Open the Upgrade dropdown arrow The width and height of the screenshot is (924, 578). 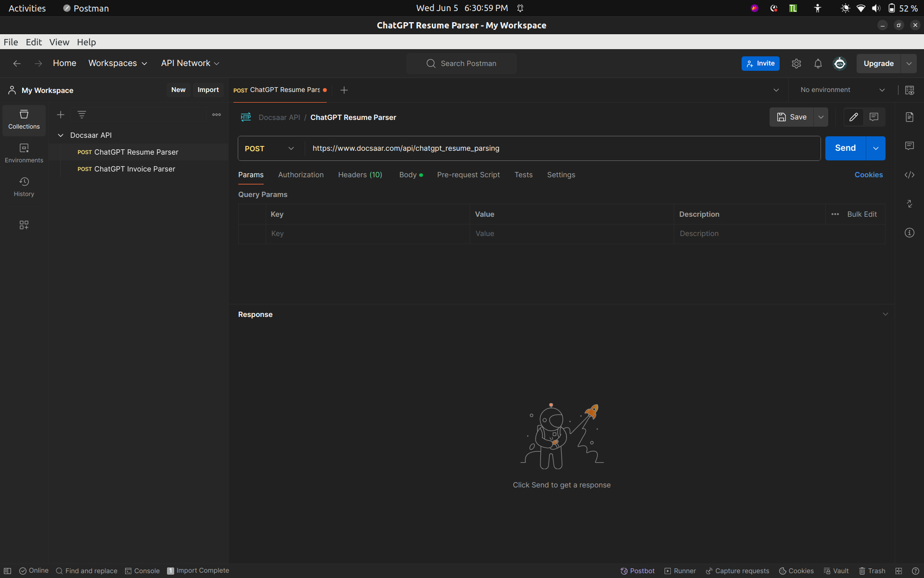point(909,64)
